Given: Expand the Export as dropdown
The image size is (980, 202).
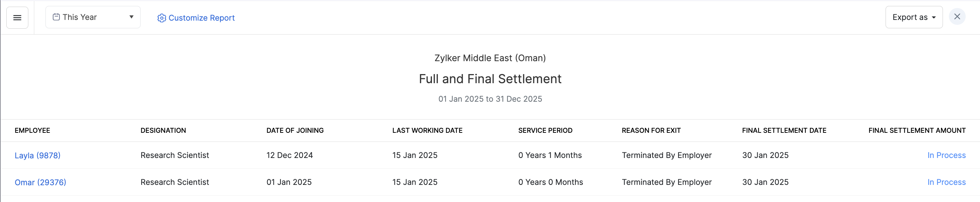Looking at the screenshot, I should point(914,17).
